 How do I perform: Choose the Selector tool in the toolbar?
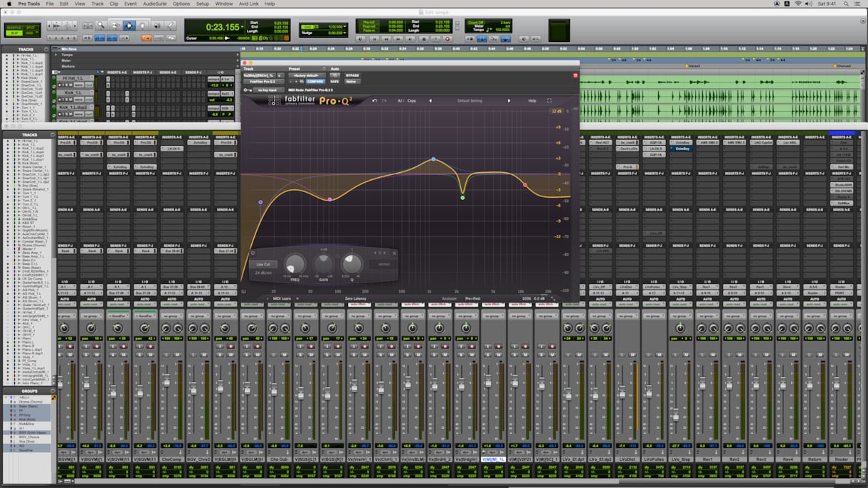(x=129, y=26)
